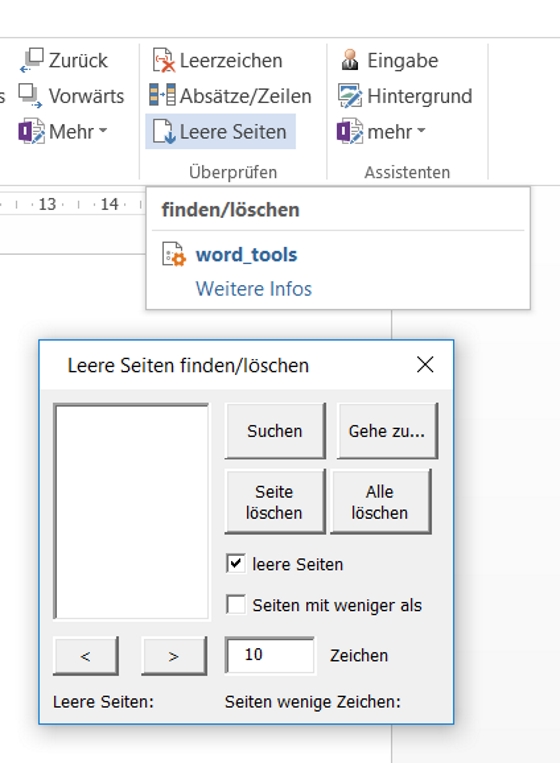
Task: Close the Leere Seiten finden/löschen dialog
Action: (x=425, y=364)
